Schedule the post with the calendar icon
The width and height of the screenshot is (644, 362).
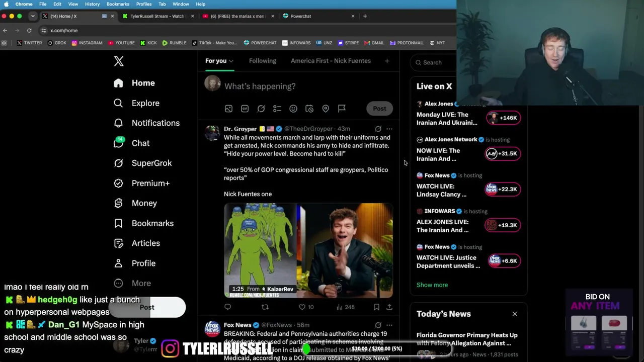(309, 109)
